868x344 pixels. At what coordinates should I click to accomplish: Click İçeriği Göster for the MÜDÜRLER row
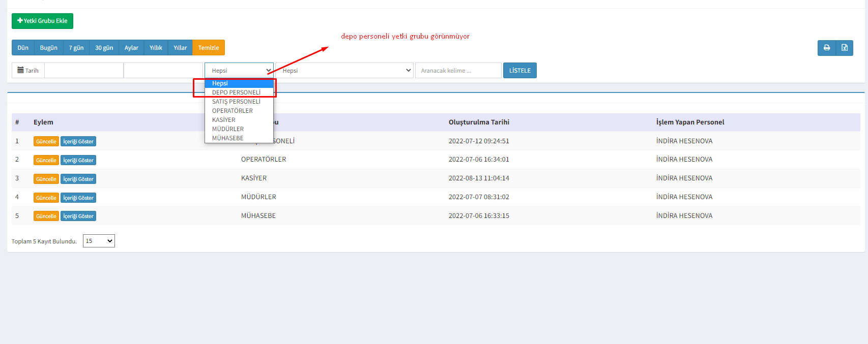coord(78,198)
